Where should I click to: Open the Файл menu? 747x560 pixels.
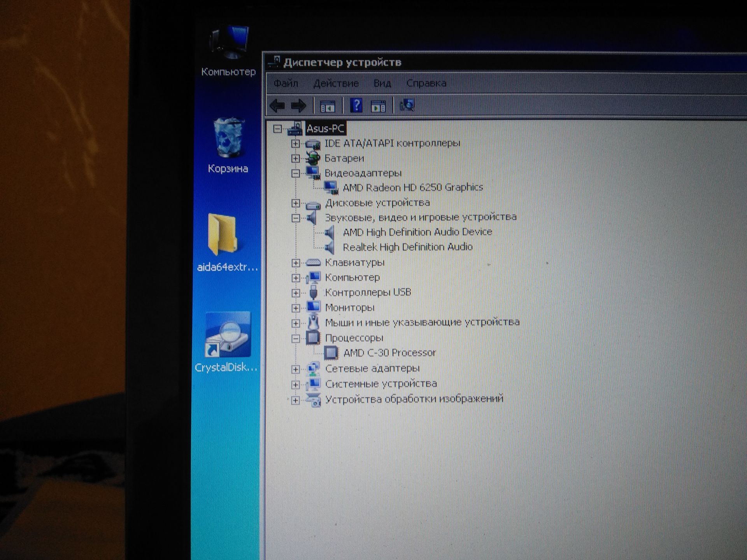286,83
